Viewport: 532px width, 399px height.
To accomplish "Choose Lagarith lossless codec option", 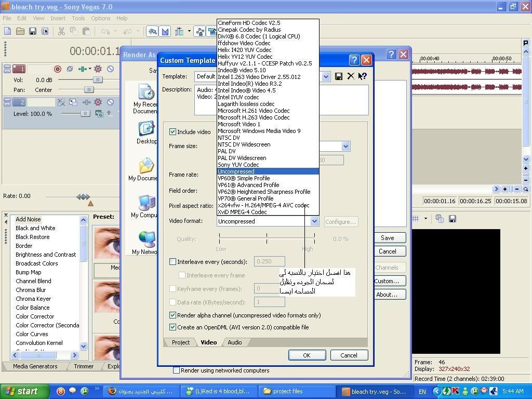I will tap(246, 104).
